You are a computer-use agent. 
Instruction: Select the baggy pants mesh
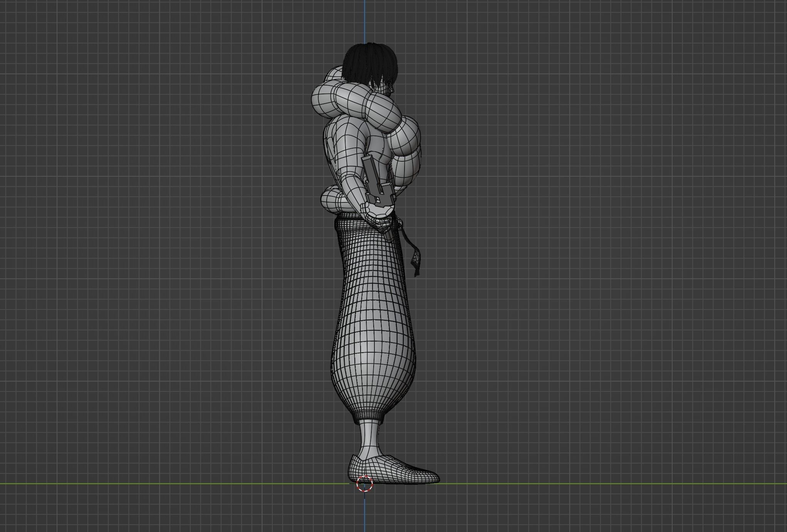(373, 320)
